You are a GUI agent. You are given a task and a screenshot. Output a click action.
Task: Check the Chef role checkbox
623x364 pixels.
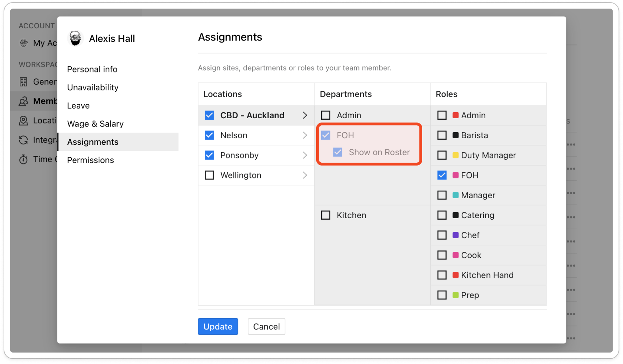click(x=442, y=235)
